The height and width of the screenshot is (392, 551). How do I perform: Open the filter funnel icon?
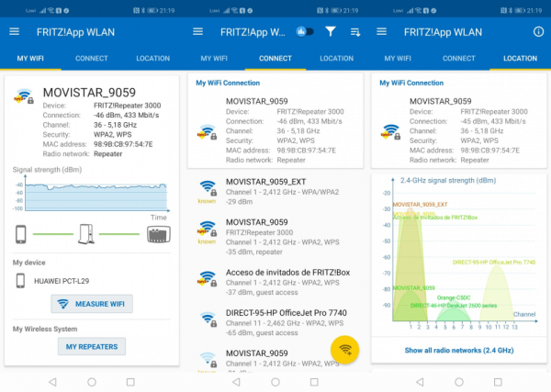(331, 32)
